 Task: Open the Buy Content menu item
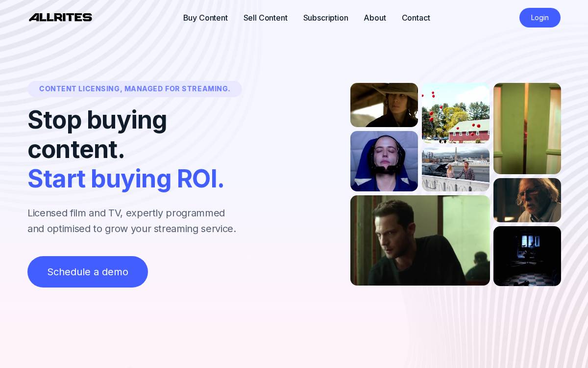pyautogui.click(x=205, y=18)
